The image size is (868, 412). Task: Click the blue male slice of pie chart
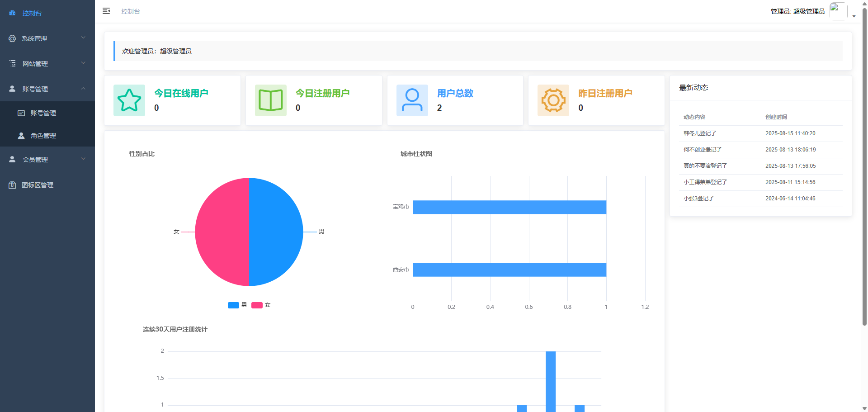point(276,232)
